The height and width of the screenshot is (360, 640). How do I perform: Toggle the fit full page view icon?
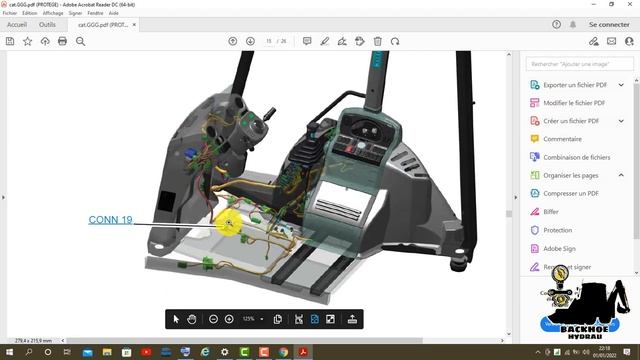314,319
